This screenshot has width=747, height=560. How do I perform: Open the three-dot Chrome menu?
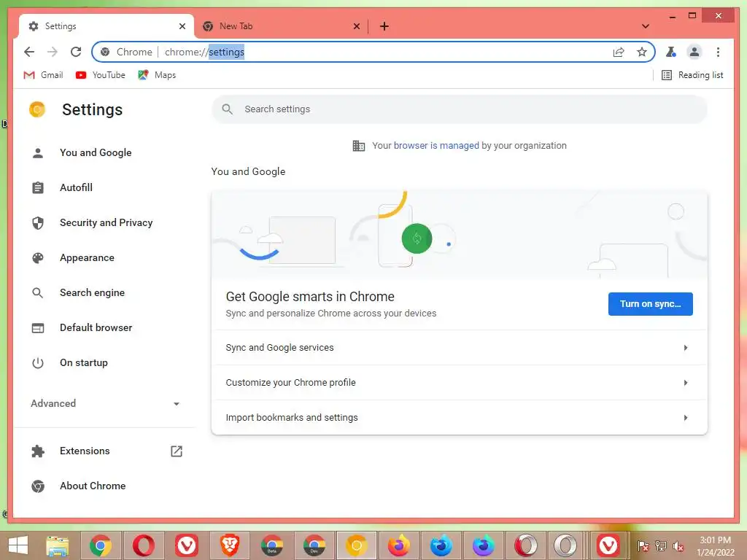(x=718, y=52)
